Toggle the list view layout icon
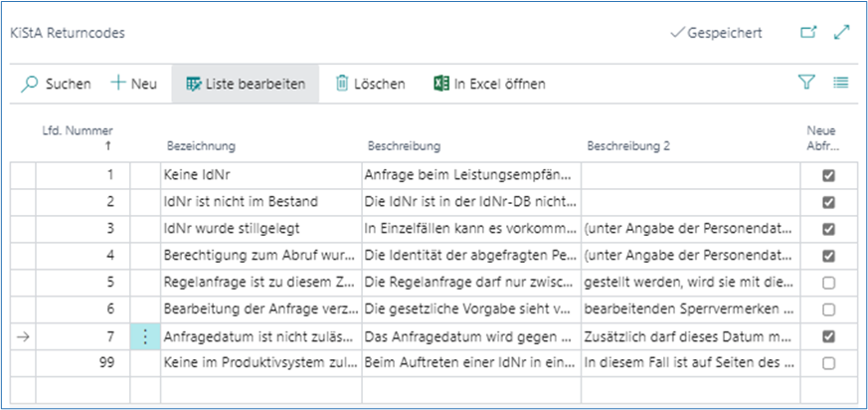 [x=840, y=84]
